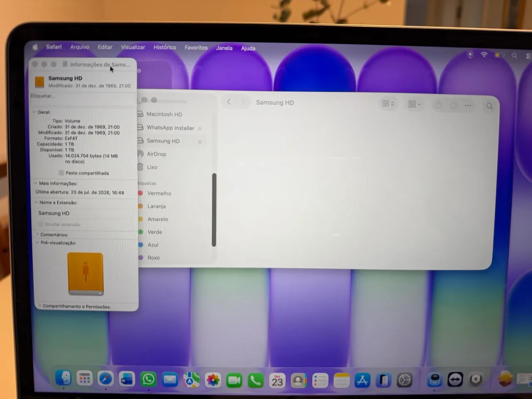The image size is (532, 399).
Task: Open the More actions ellipsis menu
Action: pyautogui.click(x=468, y=106)
